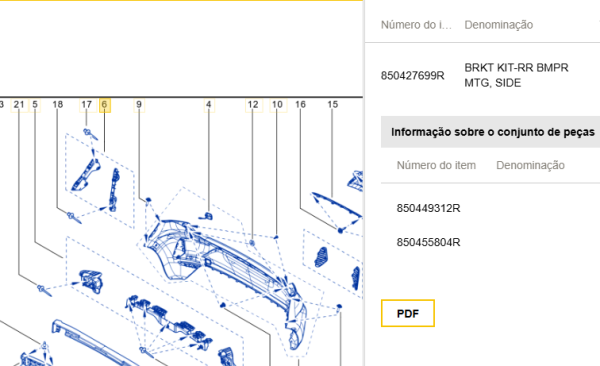Select diagram callout number 9
600x366 pixels.
pyautogui.click(x=139, y=105)
